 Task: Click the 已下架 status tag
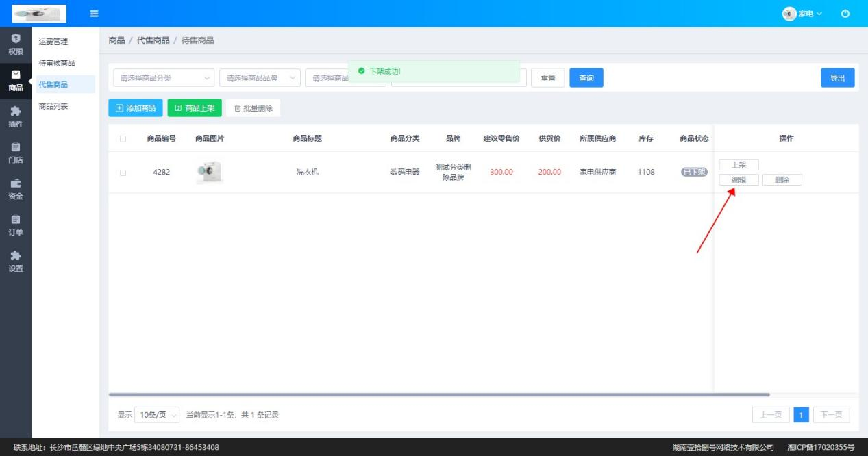[694, 173]
